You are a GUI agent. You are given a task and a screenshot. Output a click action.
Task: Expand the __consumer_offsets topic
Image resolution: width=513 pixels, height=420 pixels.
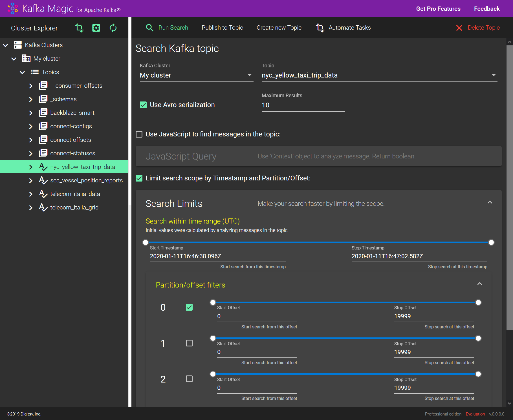click(31, 86)
